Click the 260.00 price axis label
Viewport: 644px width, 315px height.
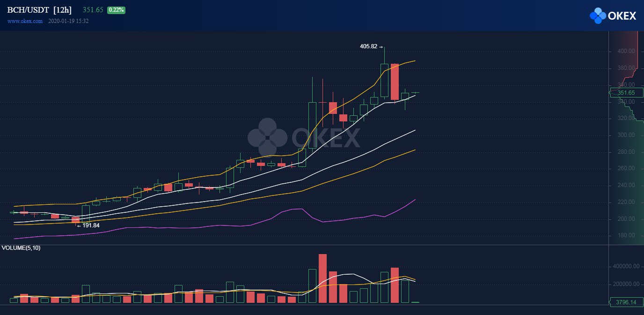click(626, 168)
